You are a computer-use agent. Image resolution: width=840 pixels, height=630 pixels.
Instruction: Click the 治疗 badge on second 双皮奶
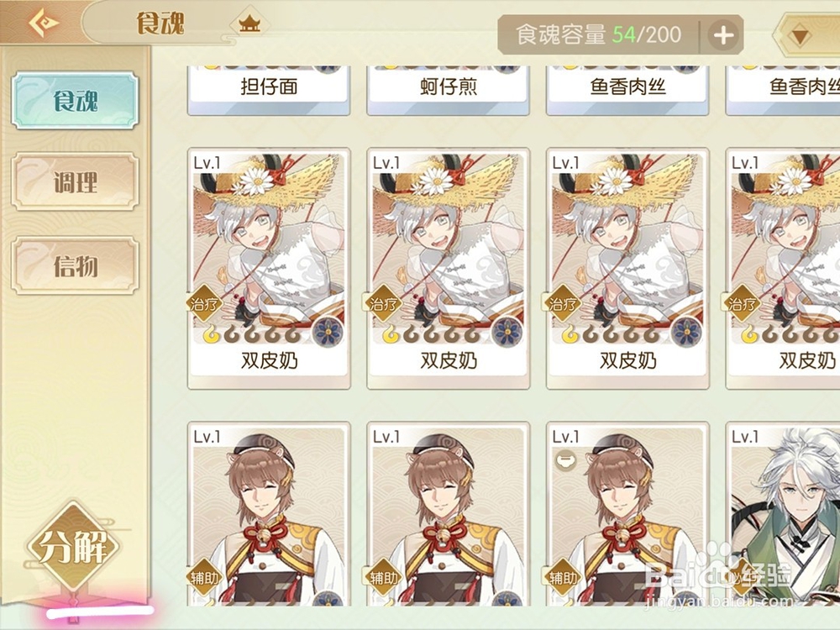(x=384, y=304)
